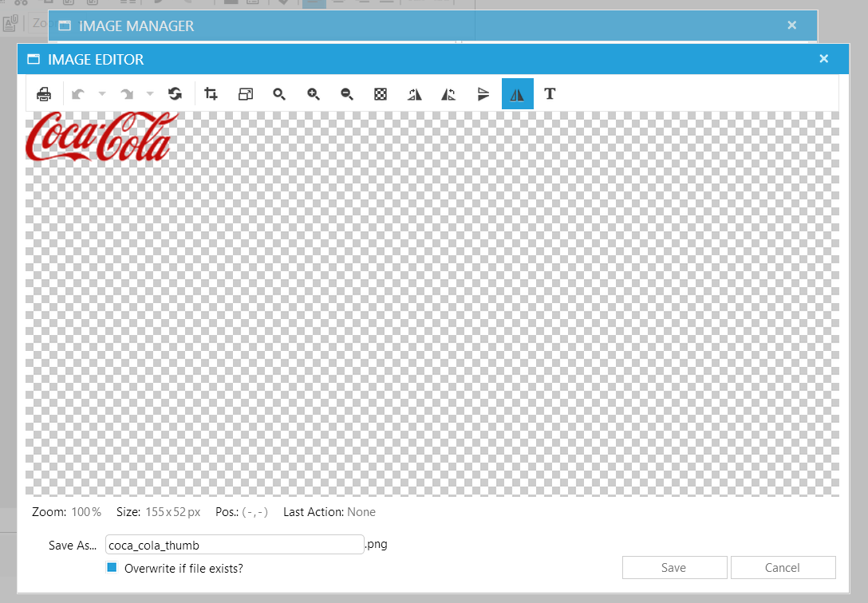This screenshot has height=603, width=868.
Task: Reset all image changes with Reset icon
Action: click(176, 94)
